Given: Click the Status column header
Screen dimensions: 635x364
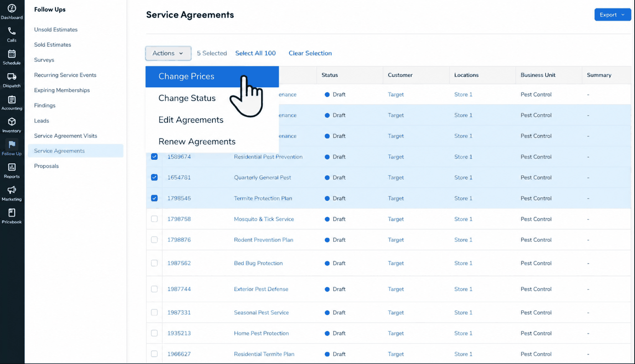Looking at the screenshot, I should 330,75.
